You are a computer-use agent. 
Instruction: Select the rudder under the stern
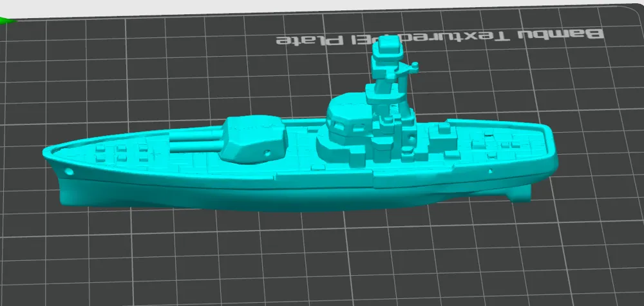pyautogui.click(x=520, y=193)
